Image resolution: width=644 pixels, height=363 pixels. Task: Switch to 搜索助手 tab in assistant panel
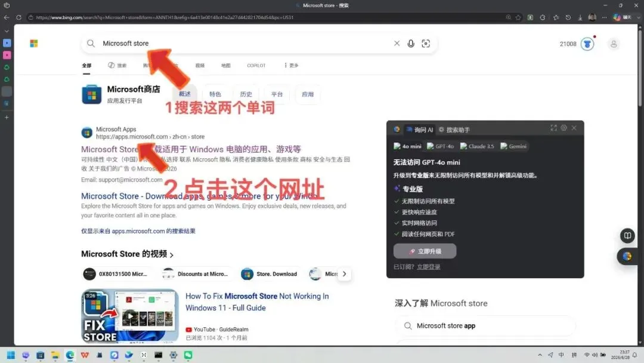coord(454,130)
